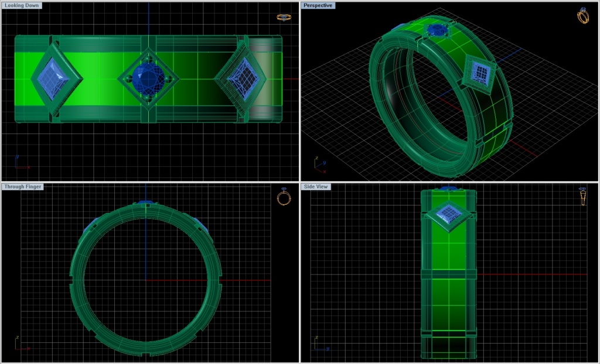Select the round center gem in Looking Down view
Image resolution: width=600 pixels, height=364 pixels.
coord(148,78)
